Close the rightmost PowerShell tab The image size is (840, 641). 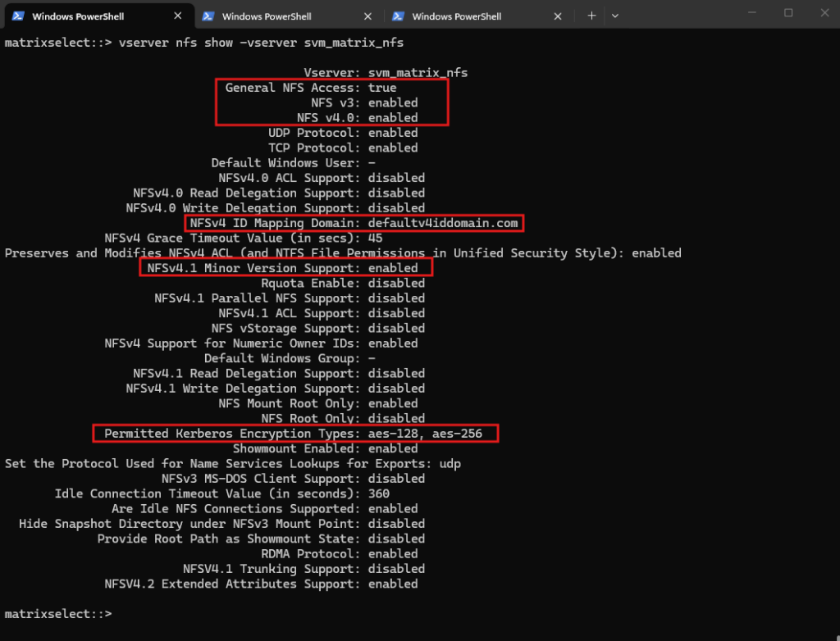558,16
